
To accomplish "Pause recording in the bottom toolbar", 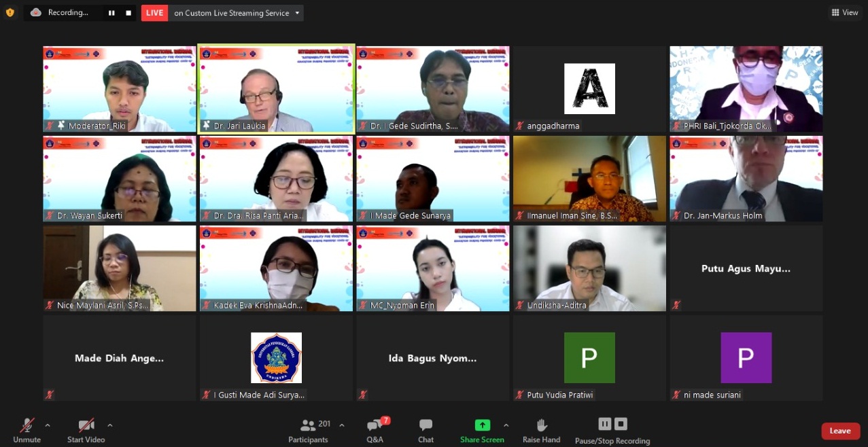I will 604,424.
